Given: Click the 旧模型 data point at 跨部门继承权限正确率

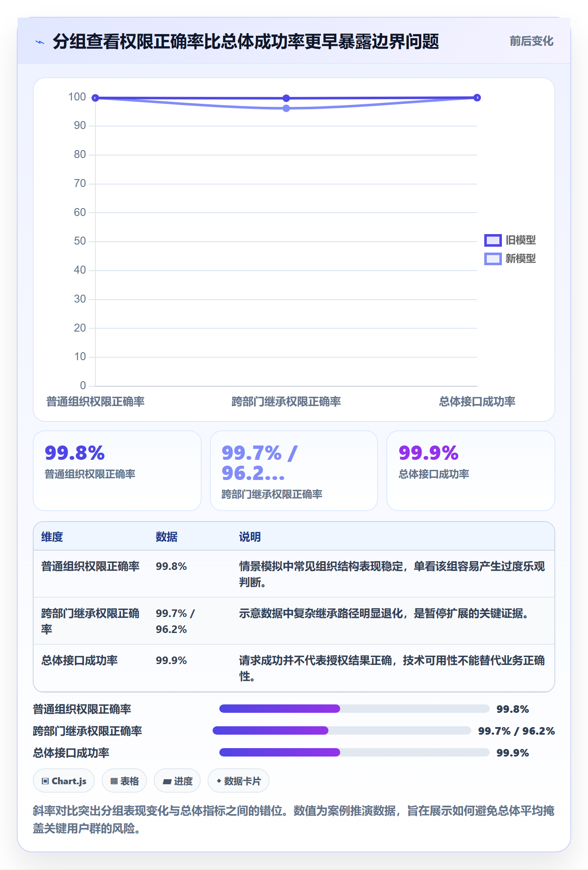Looking at the screenshot, I should point(286,98).
